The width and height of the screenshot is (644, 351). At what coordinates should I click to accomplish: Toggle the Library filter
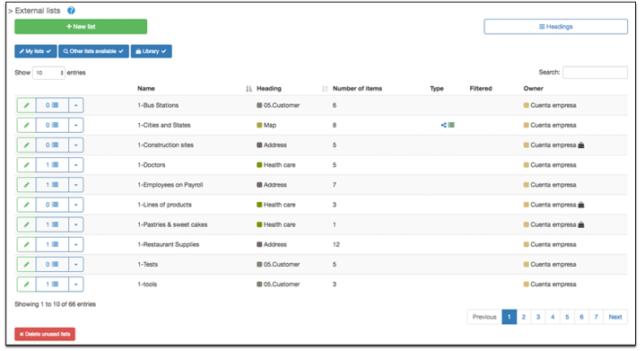pos(152,51)
